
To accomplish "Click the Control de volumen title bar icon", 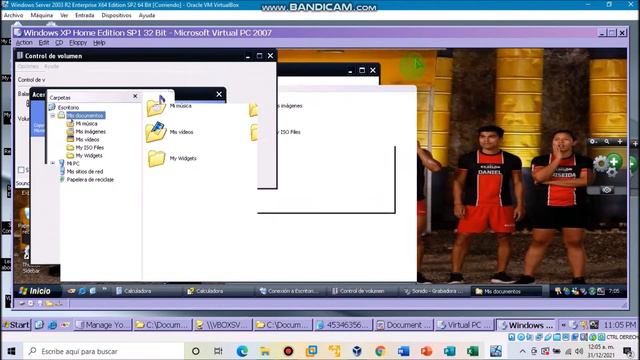I will tap(20, 56).
